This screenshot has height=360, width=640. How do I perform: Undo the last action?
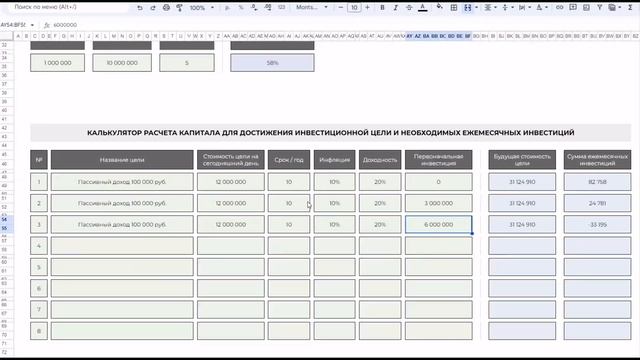(x=140, y=8)
